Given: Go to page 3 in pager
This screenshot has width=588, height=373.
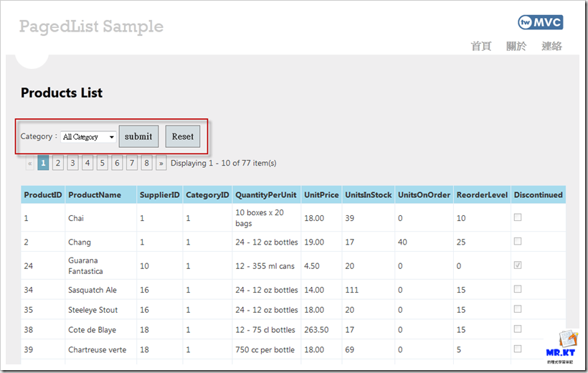Looking at the screenshot, I should pyautogui.click(x=72, y=164).
